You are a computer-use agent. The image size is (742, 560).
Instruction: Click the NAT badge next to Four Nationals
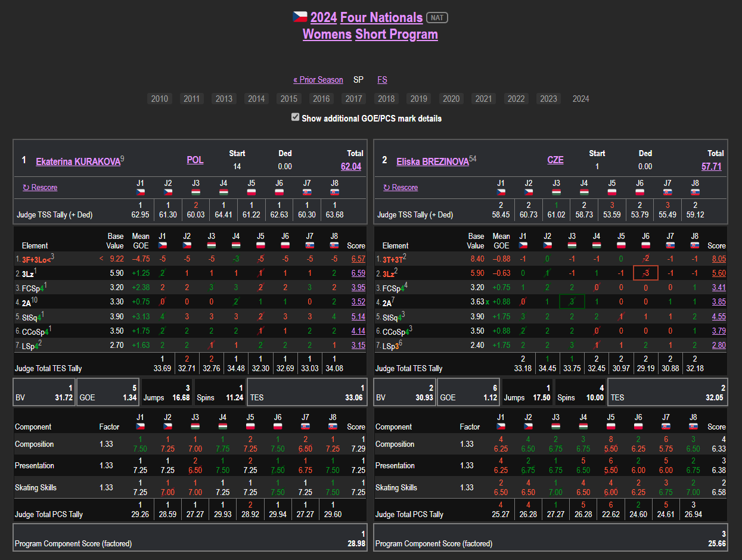tap(437, 17)
